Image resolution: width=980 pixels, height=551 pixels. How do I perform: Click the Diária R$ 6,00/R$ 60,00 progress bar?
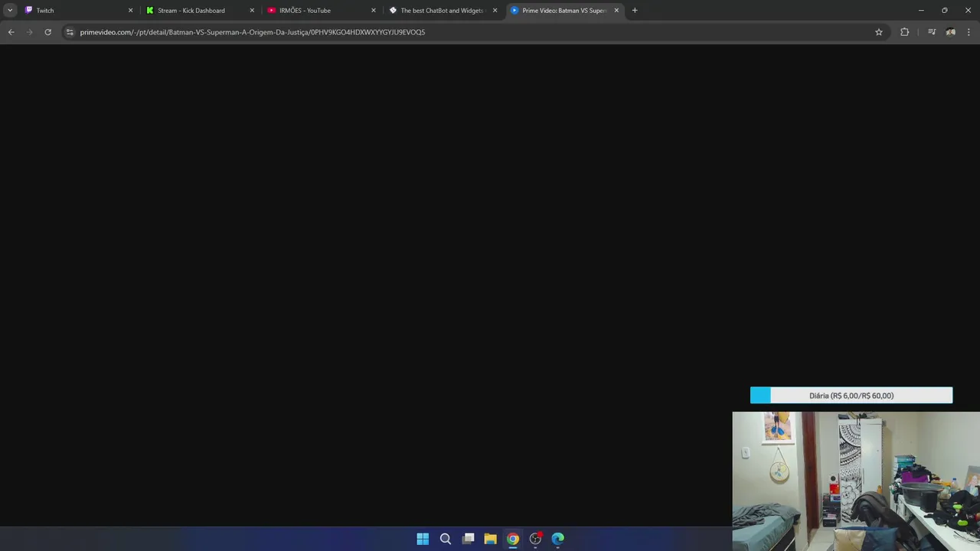[x=851, y=396]
